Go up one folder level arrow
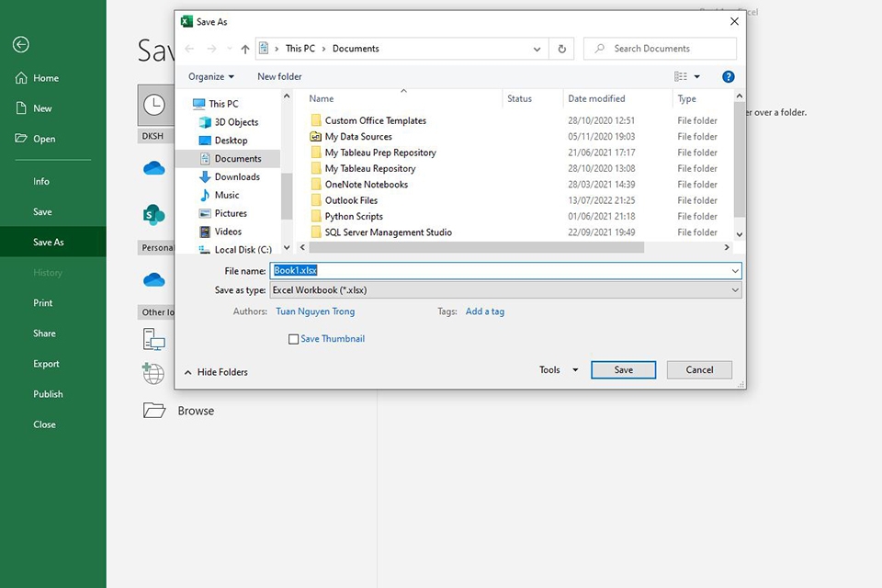The height and width of the screenshot is (588, 882). click(245, 49)
